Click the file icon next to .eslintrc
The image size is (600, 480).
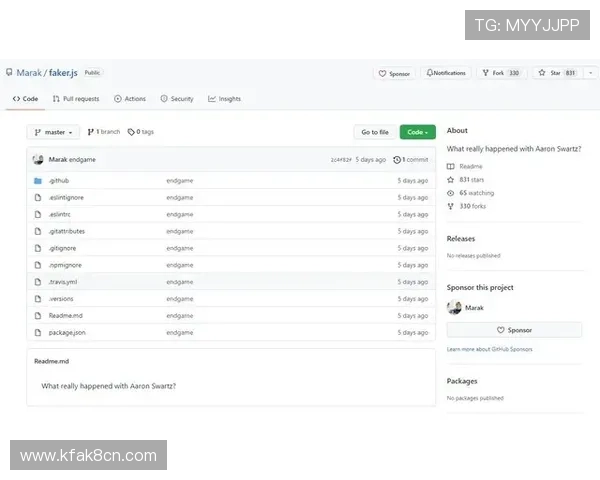(x=38, y=214)
